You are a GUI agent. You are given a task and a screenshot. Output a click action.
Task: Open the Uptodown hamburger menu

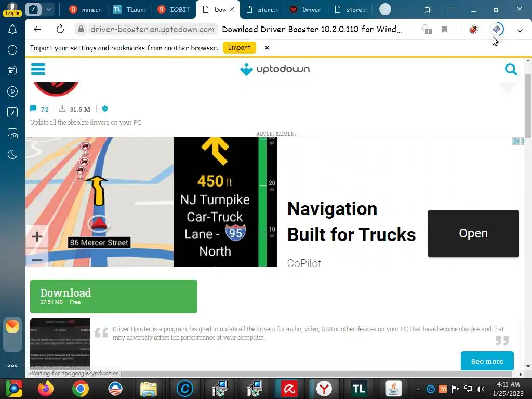[38, 69]
